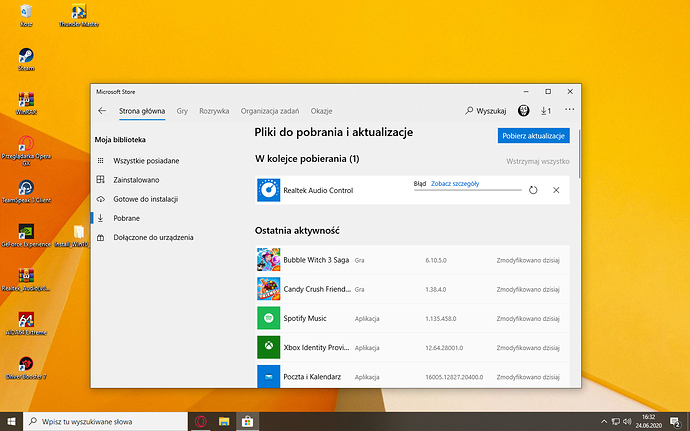The image size is (690, 431).
Task: Switch to the Rozrywka tab
Action: coord(214,111)
